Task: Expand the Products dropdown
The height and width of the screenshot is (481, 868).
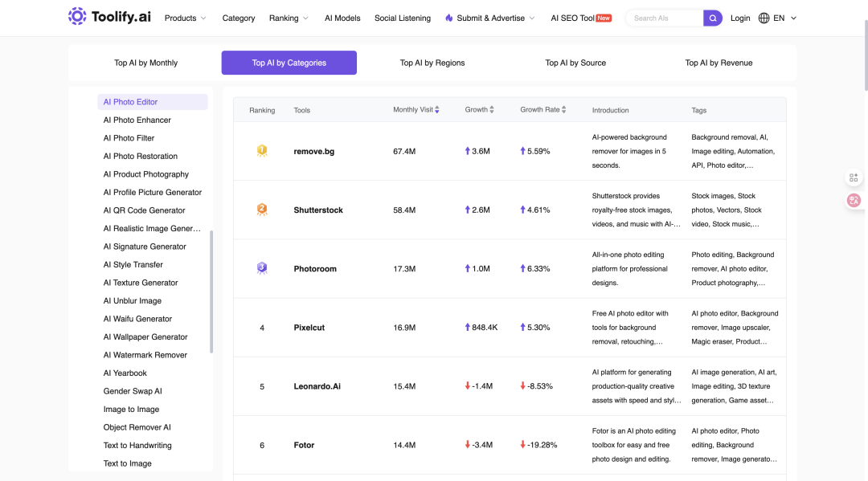Action: 186,18
